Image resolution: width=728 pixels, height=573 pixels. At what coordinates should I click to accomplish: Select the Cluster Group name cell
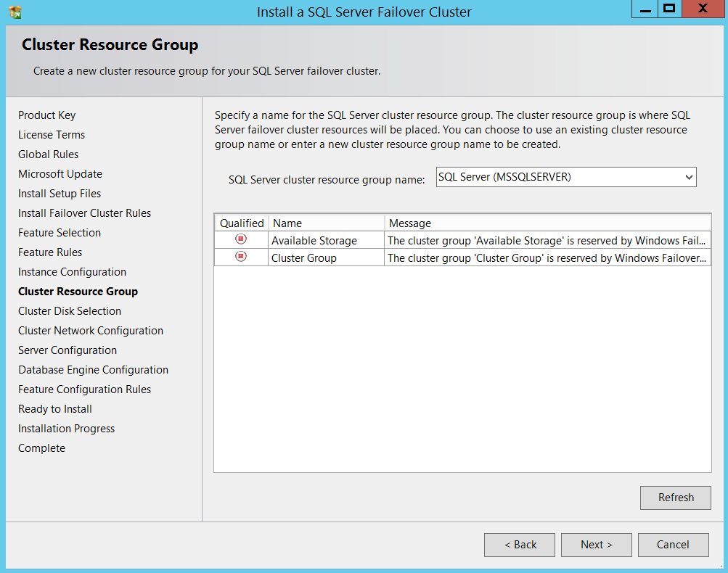click(327, 258)
